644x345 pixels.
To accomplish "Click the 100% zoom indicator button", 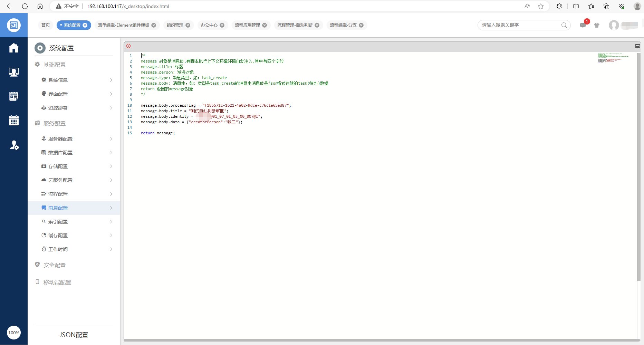I will coord(14,333).
